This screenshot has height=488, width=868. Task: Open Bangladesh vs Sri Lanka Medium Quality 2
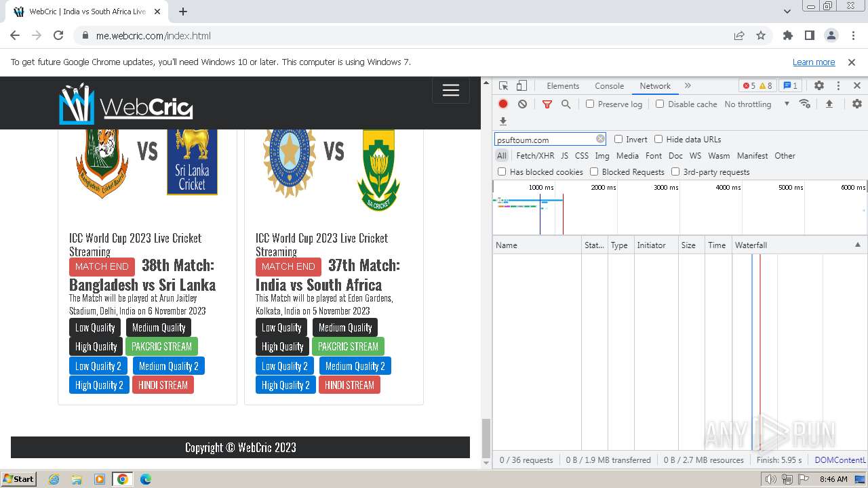169,366
